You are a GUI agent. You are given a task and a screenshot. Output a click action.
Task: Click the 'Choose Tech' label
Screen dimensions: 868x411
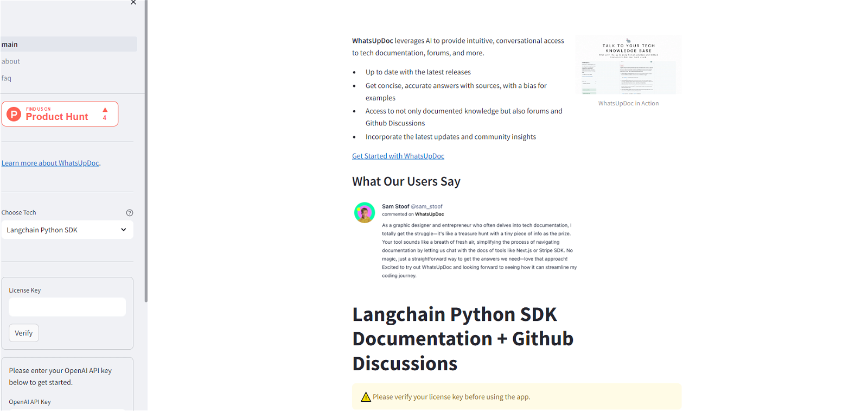coord(19,213)
